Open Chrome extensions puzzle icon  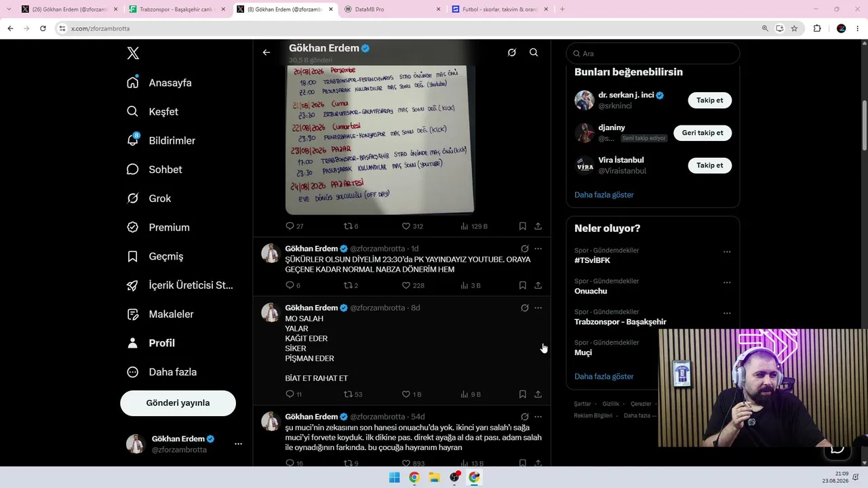point(817,28)
